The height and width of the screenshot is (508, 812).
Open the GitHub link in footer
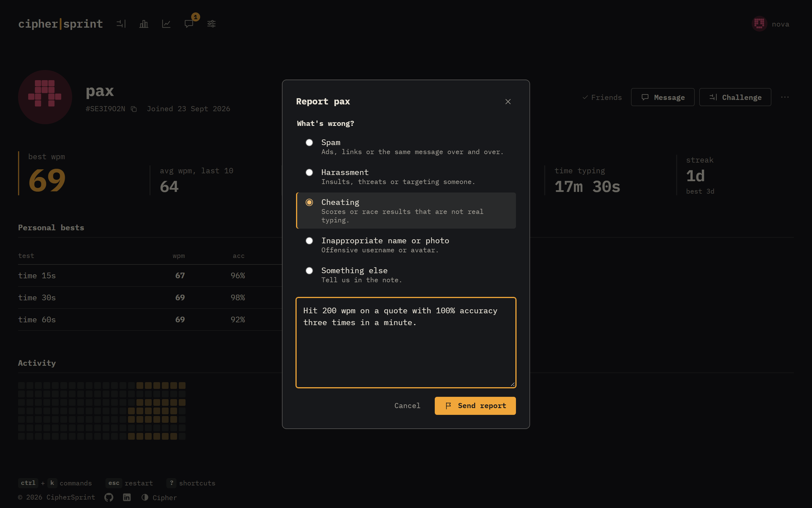(109, 497)
